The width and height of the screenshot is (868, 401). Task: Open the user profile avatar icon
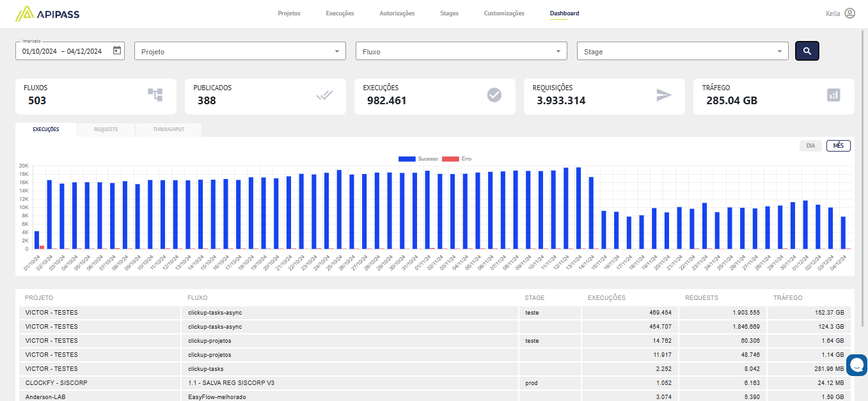[x=849, y=13]
